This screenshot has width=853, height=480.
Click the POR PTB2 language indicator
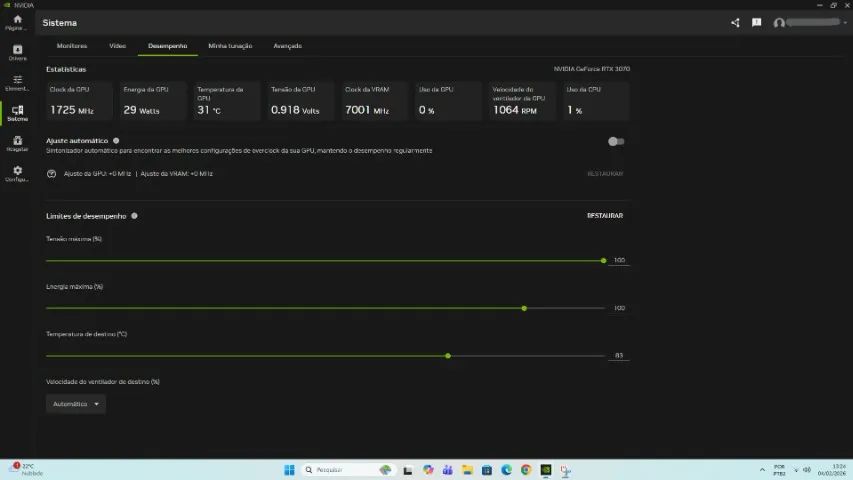779,470
